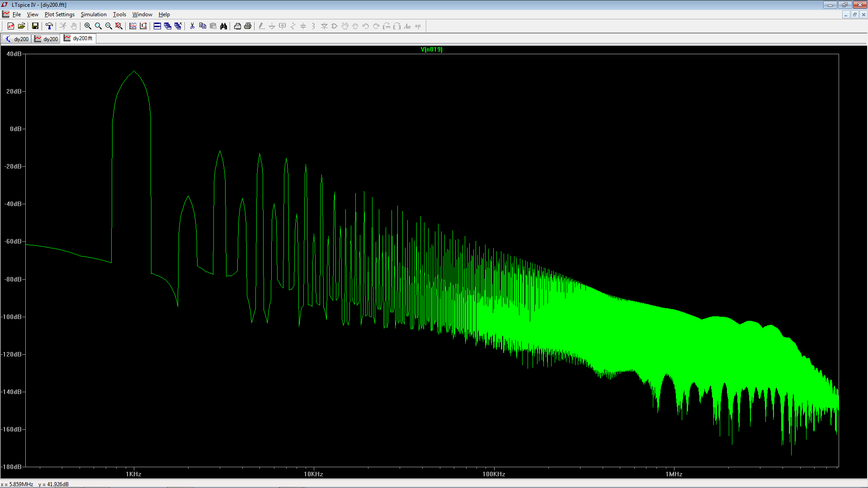Click the Zoom Out magnifier icon

tap(108, 26)
